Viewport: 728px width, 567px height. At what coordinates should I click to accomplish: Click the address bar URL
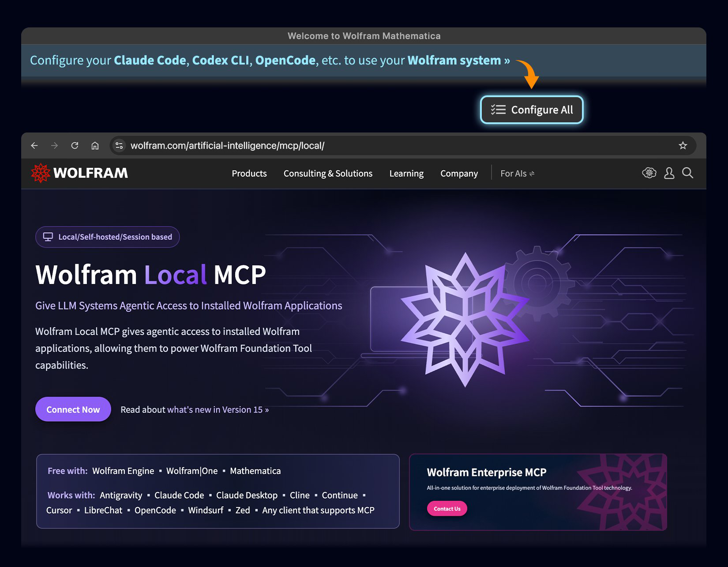tap(227, 145)
